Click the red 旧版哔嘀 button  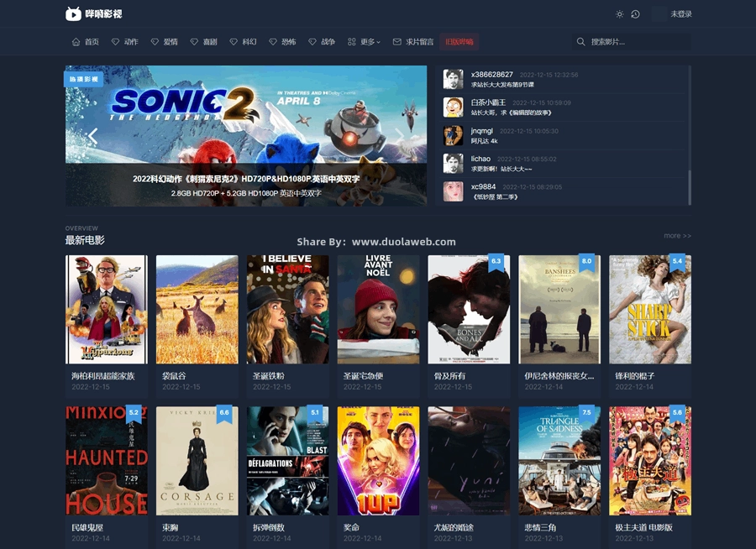click(x=459, y=42)
